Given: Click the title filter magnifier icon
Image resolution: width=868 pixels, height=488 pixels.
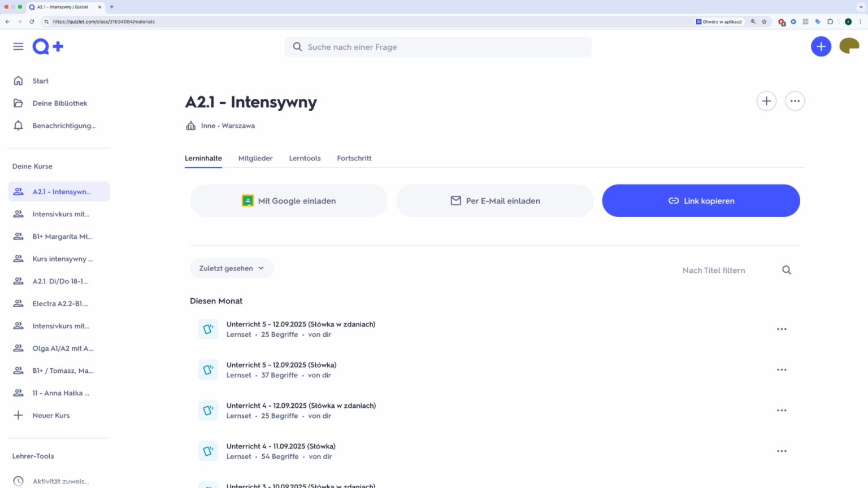Looking at the screenshot, I should coord(786,270).
